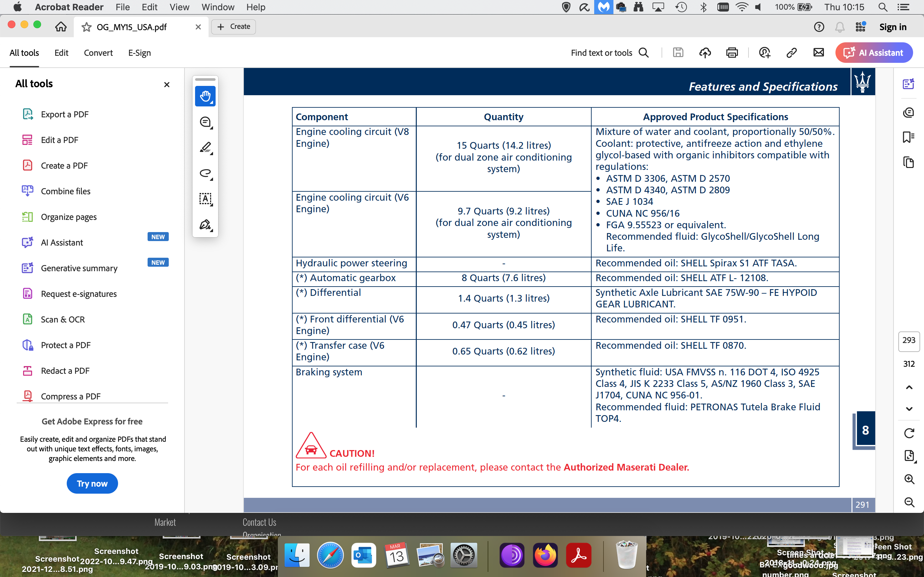Image resolution: width=924 pixels, height=577 pixels.
Task: Click the rotate page icon
Action: pos(909,433)
